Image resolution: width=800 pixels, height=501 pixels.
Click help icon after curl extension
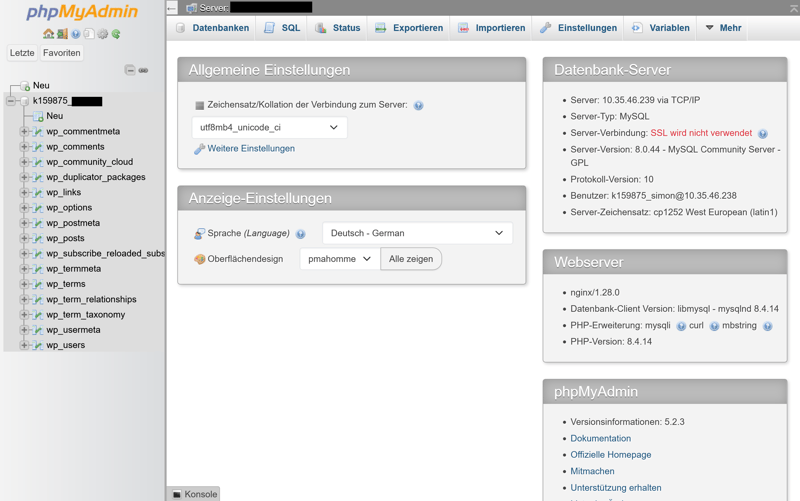pyautogui.click(x=714, y=326)
